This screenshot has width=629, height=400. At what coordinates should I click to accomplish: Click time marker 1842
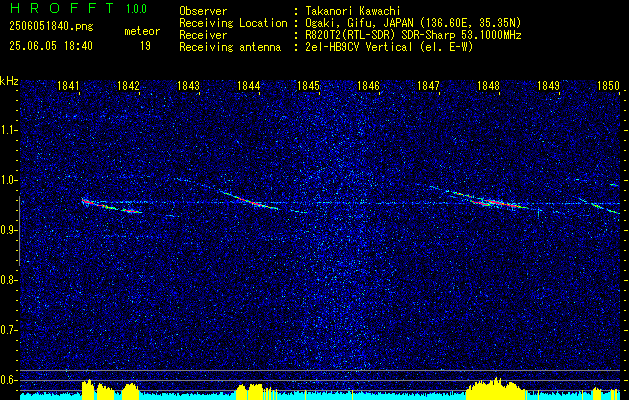[128, 85]
